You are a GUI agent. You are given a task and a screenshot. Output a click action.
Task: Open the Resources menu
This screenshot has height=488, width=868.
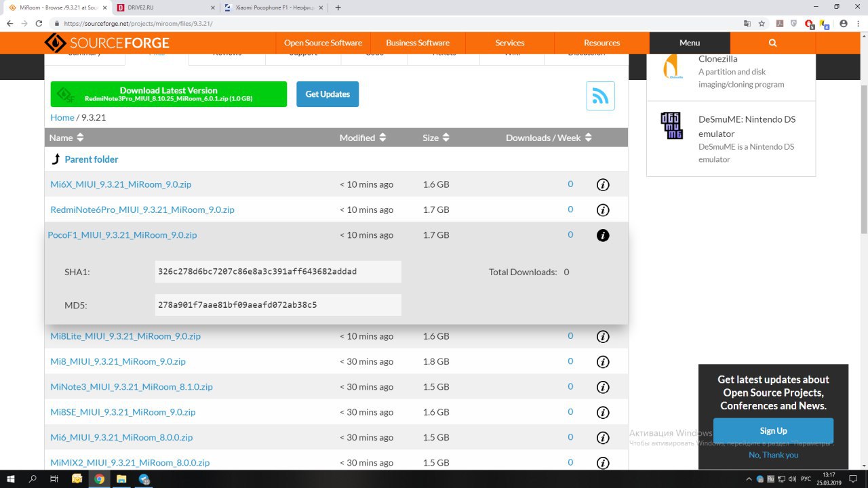[x=601, y=43]
